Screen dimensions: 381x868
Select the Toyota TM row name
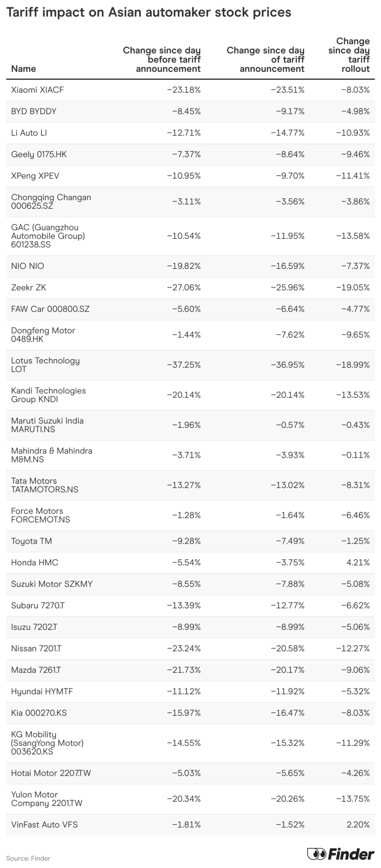[x=32, y=541]
